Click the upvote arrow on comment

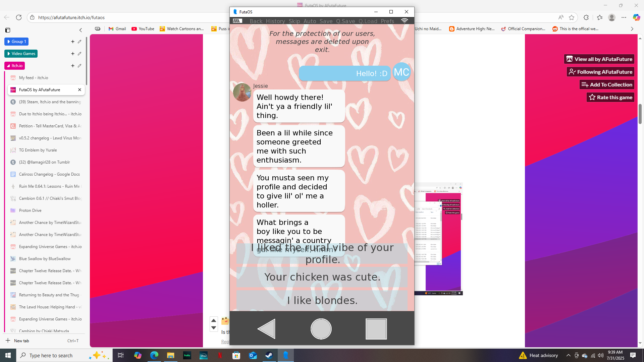[x=214, y=320]
